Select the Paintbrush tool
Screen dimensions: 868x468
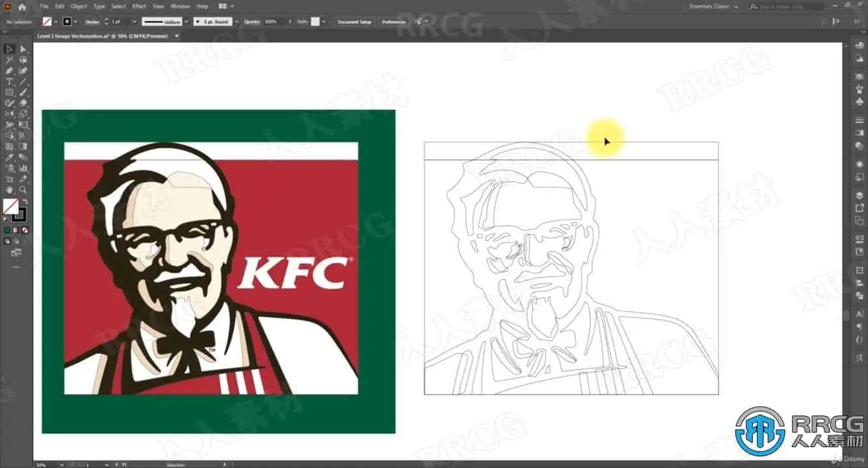[x=23, y=92]
